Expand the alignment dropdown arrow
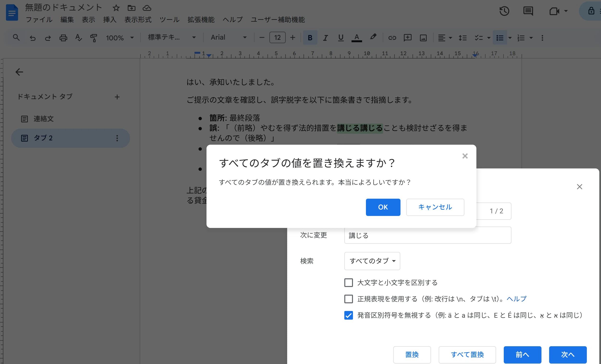Viewport: 601px width, 364px height. pyautogui.click(x=450, y=38)
